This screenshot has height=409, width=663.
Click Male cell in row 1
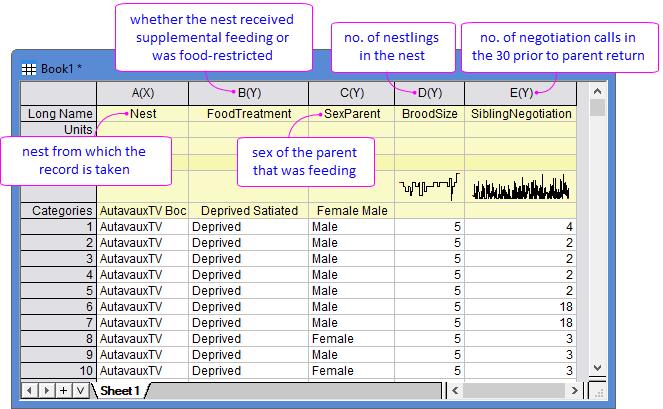click(x=351, y=227)
